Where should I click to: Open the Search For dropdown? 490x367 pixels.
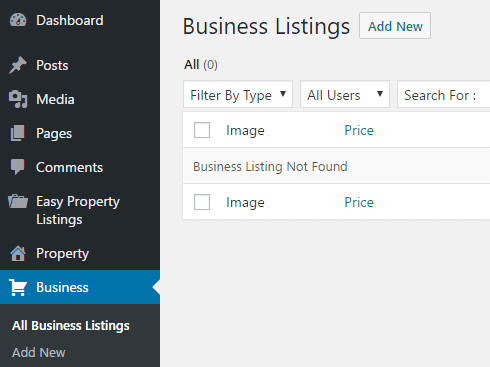tap(444, 94)
